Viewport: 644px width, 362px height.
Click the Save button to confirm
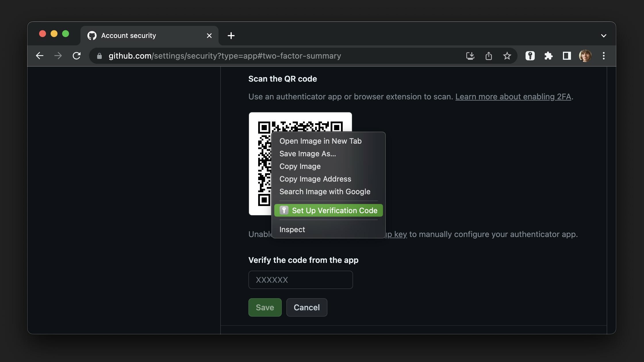point(264,307)
